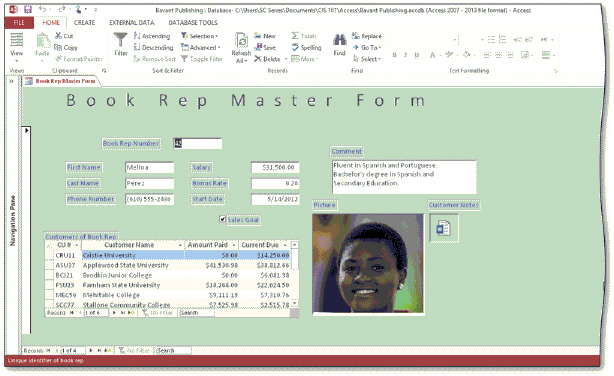The height and width of the screenshot is (376, 614).
Task: Run the Spelling check
Action: [306, 47]
